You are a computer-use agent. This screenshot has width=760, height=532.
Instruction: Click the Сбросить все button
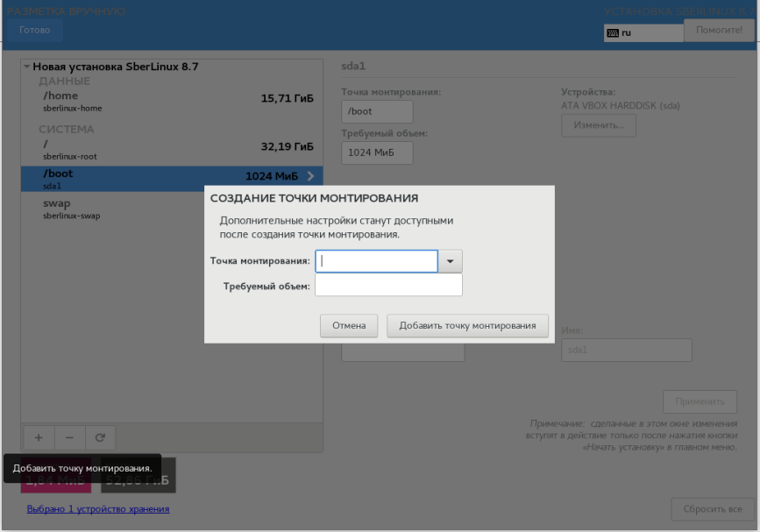[712, 509]
